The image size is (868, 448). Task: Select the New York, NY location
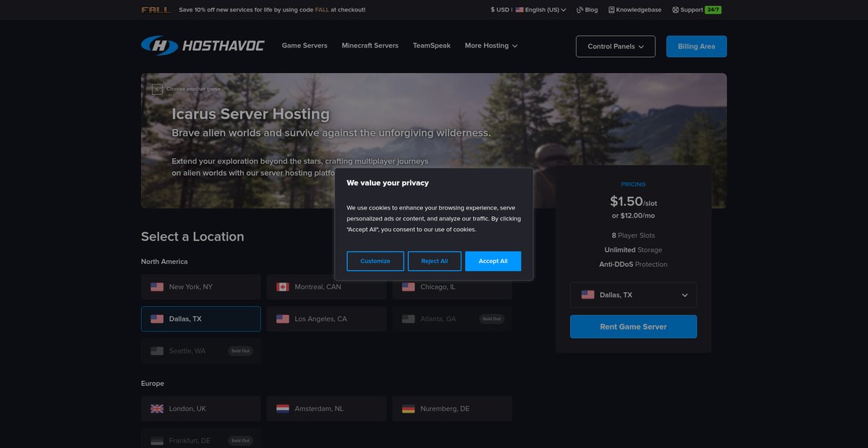point(201,287)
